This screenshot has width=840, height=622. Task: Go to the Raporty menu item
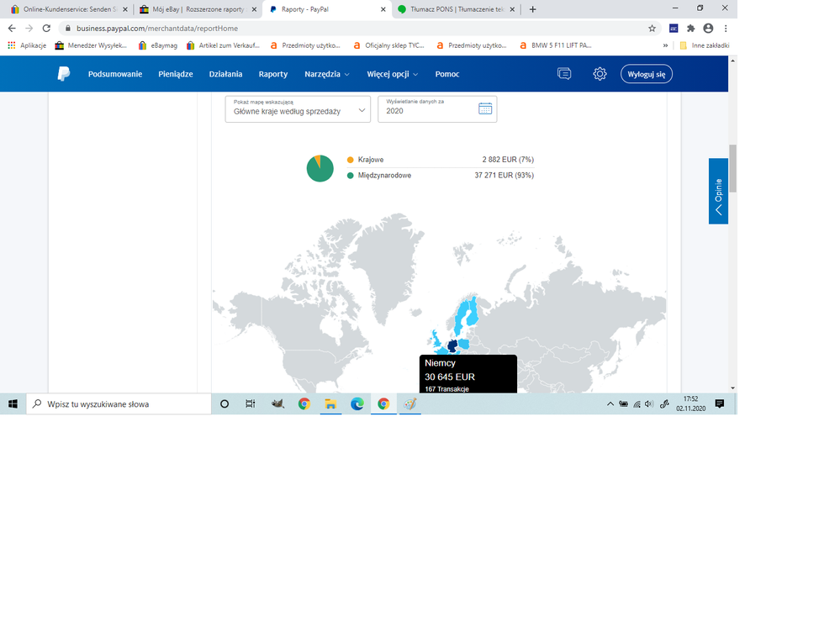pyautogui.click(x=273, y=74)
